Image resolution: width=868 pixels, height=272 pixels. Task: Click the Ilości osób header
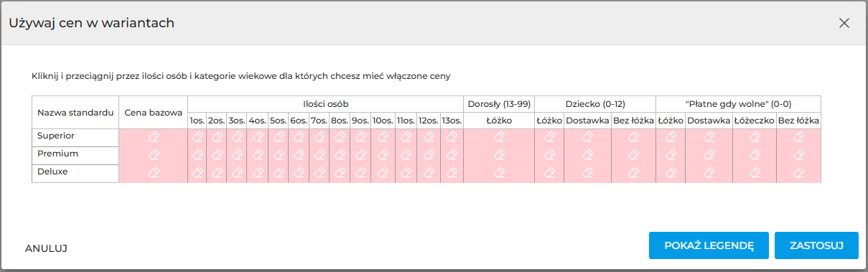[x=326, y=103]
